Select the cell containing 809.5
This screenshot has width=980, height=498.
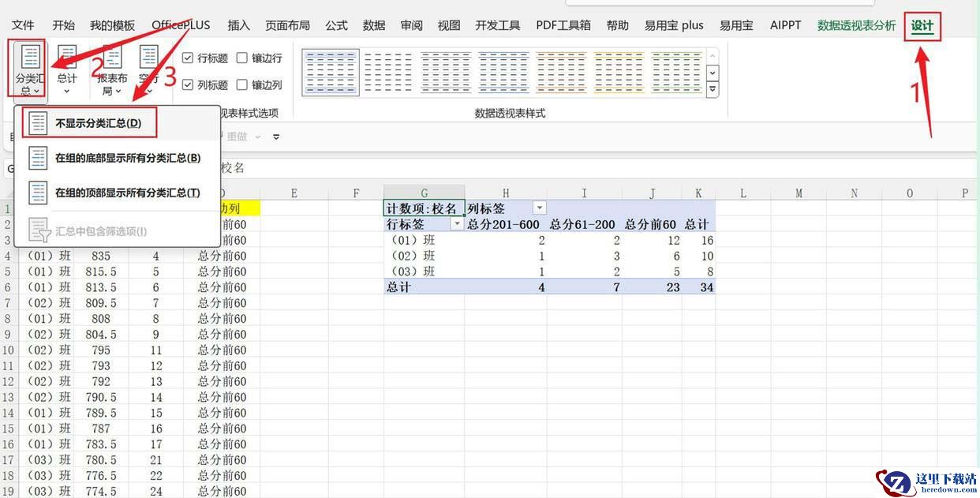click(101, 303)
